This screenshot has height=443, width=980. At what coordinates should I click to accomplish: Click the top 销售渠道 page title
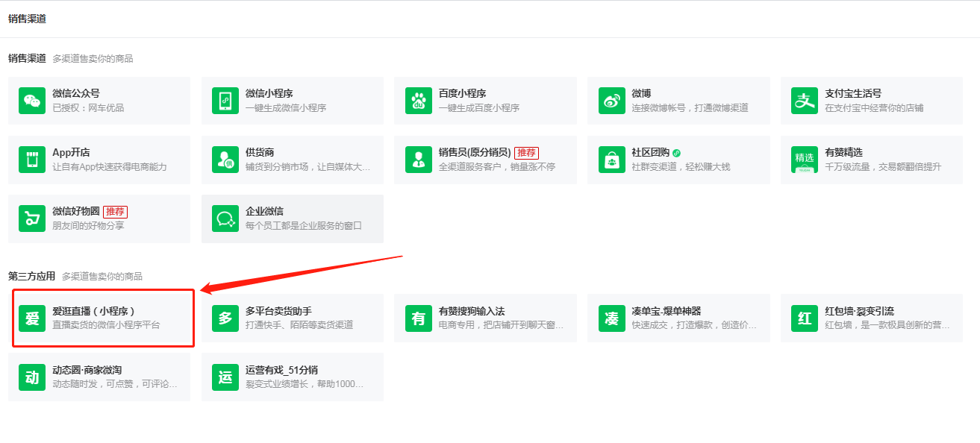coord(27,19)
